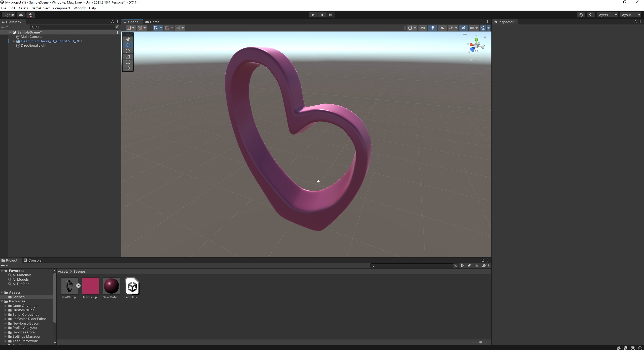Image resolution: width=644 pixels, height=350 pixels.
Task: Open the Layers dropdown
Action: (x=607, y=15)
